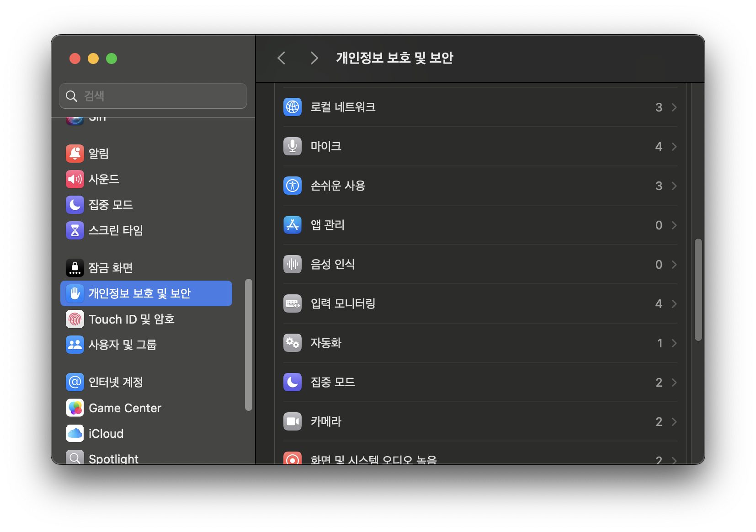Open the Game Center sidebar entry
The image size is (756, 532).
(x=146, y=408)
